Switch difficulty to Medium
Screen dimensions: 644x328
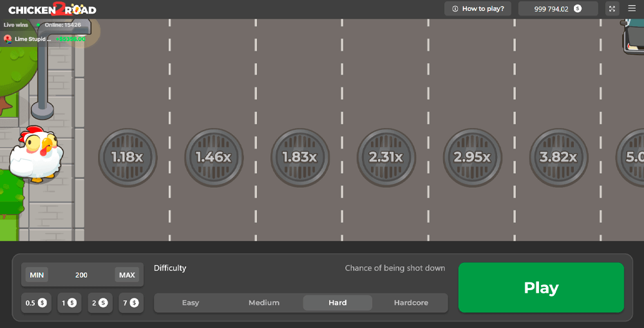(264, 303)
